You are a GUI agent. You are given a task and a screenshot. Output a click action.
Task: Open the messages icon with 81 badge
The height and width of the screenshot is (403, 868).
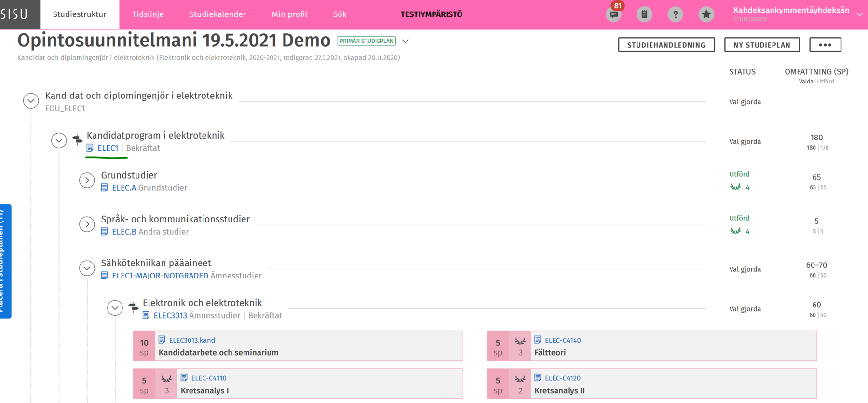point(614,14)
